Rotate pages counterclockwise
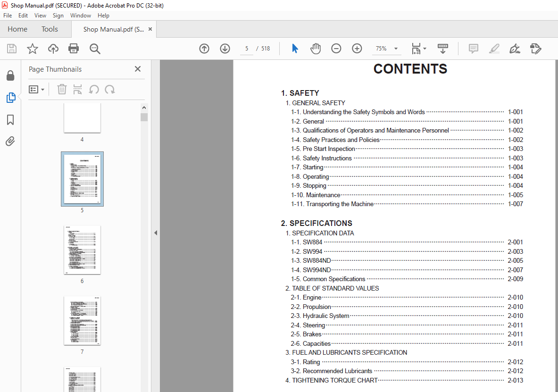 point(94,89)
